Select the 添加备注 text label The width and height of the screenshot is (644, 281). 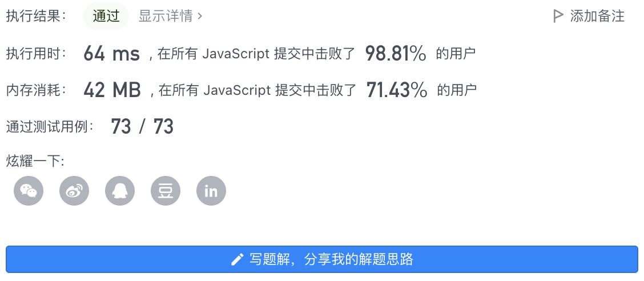click(x=597, y=16)
